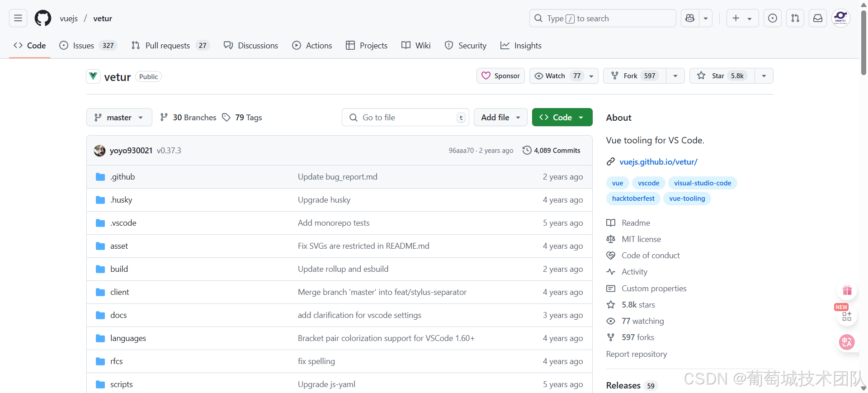The width and height of the screenshot is (868, 393).
Task: Open the Copilot dropdown arrow
Action: tap(706, 18)
